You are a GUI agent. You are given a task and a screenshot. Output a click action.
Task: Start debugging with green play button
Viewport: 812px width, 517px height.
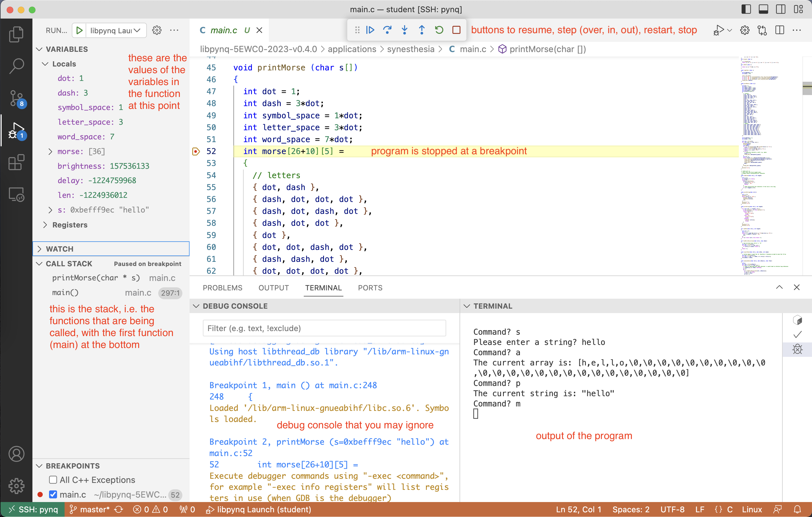pyautogui.click(x=79, y=30)
